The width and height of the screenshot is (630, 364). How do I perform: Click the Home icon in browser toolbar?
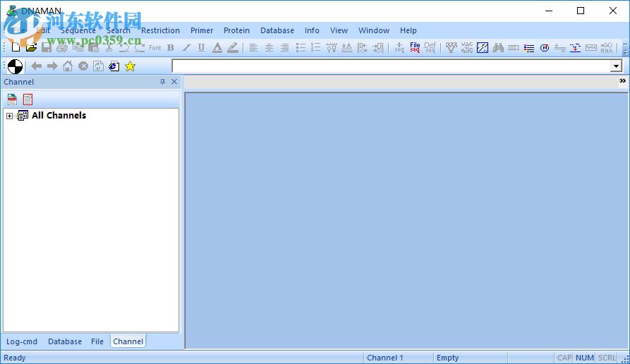68,66
